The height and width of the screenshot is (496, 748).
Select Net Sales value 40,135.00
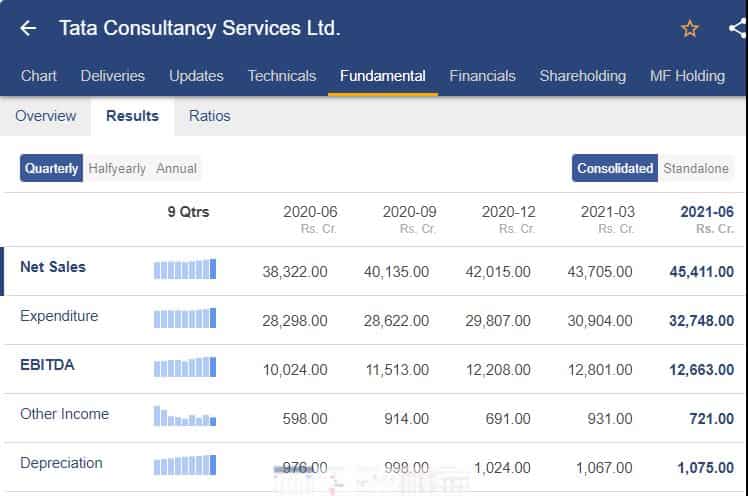396,272
